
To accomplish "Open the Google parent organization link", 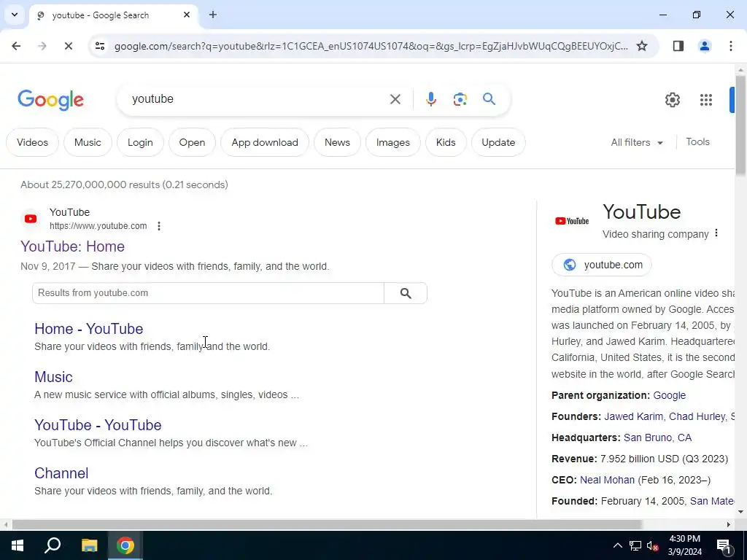I will 670,395.
